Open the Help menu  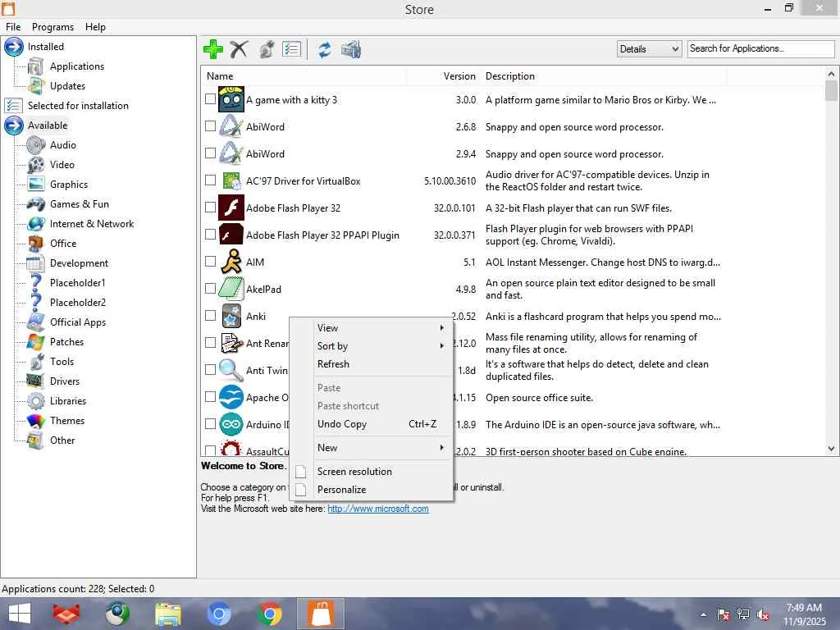point(95,27)
